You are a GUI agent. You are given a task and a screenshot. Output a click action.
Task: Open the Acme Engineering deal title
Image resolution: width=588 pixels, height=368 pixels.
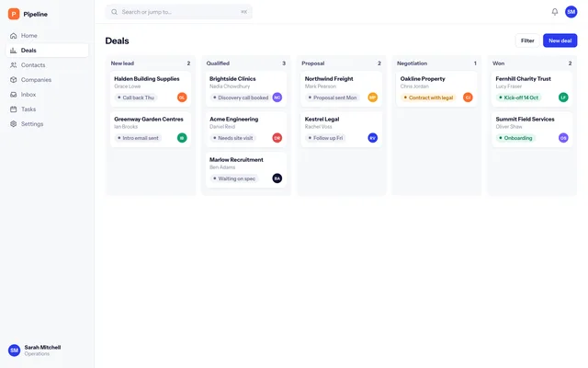pyautogui.click(x=233, y=120)
